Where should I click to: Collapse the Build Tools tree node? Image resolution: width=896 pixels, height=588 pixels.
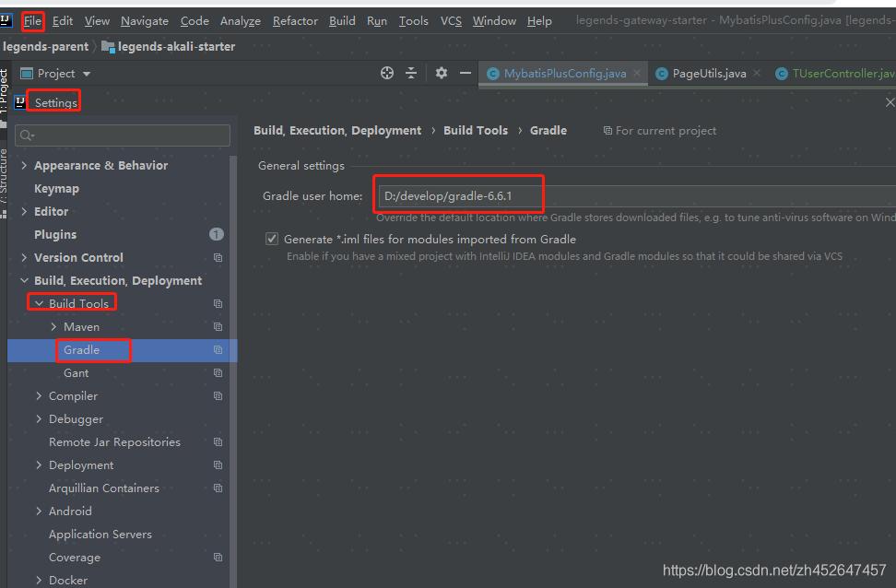pyautogui.click(x=39, y=304)
